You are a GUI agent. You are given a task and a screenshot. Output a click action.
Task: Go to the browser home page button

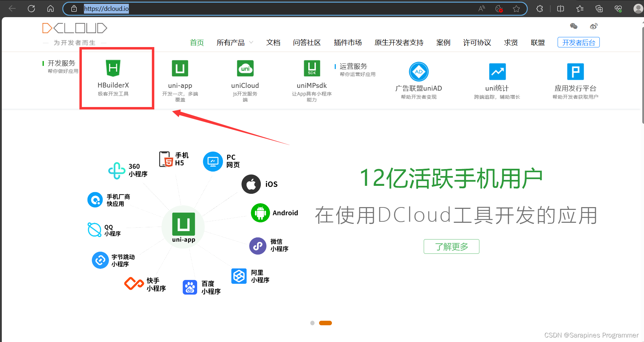click(51, 8)
